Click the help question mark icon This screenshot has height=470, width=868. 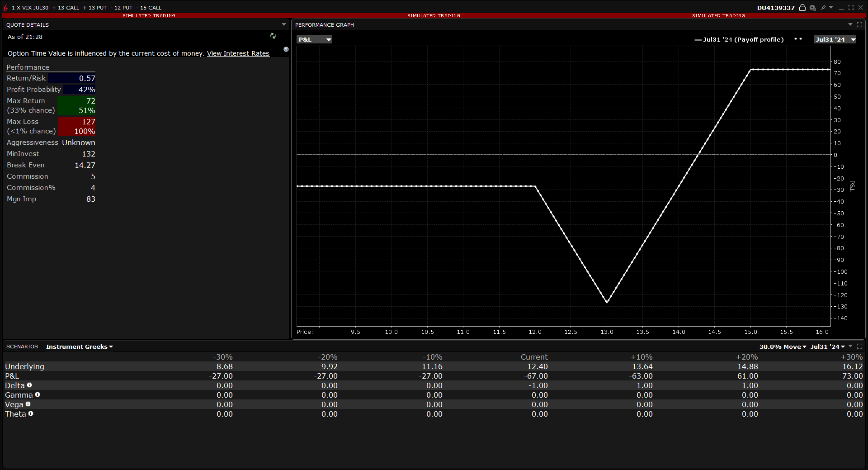[x=286, y=49]
